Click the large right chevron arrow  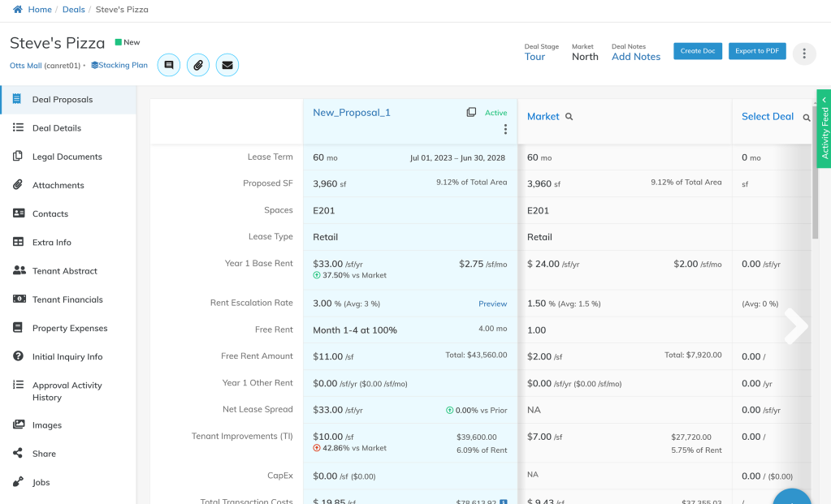coord(796,326)
